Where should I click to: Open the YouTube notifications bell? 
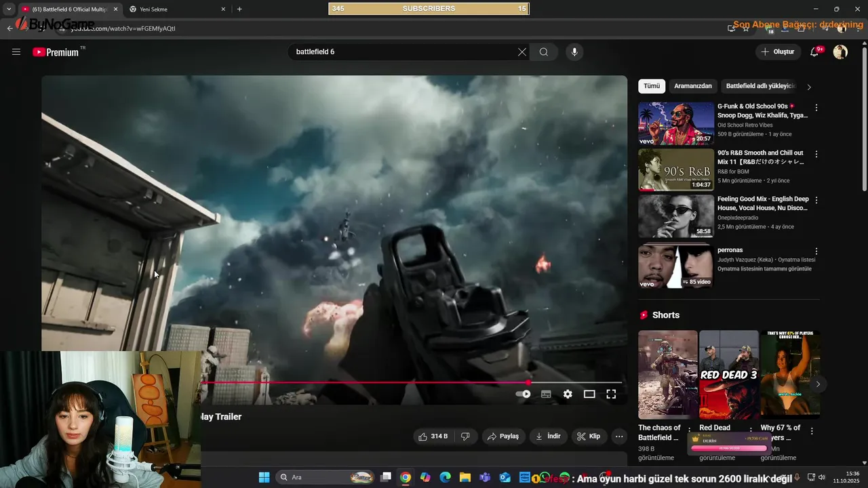tap(814, 52)
